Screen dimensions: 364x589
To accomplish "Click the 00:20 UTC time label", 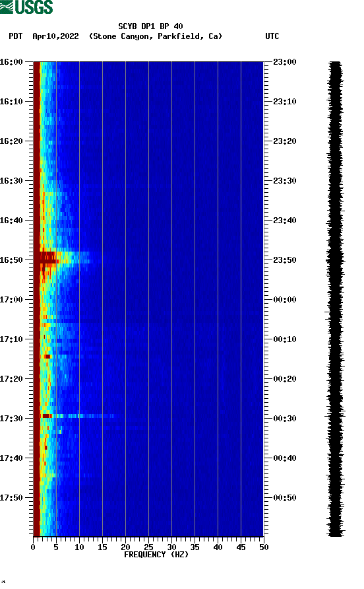I will [285, 379].
